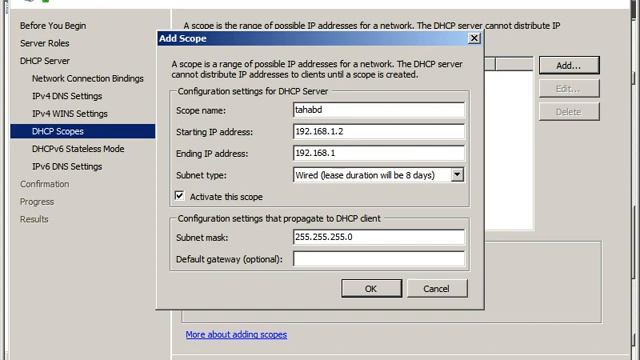Screen dimensions: 640x360
Task: Open IPv6 DNS Settings step
Action: pos(67,167)
